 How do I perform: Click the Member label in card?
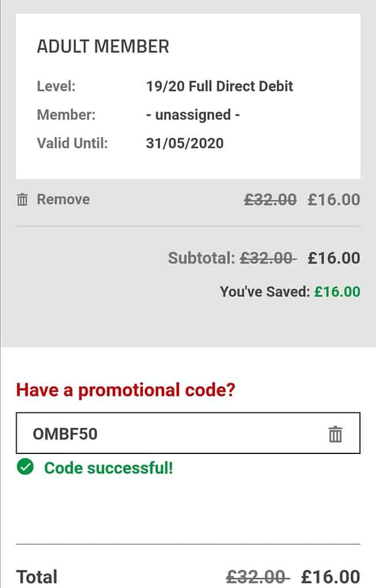tap(66, 114)
